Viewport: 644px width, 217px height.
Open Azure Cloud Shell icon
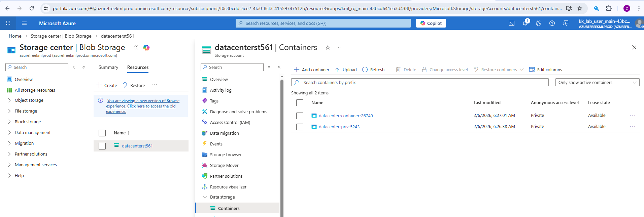click(x=512, y=23)
